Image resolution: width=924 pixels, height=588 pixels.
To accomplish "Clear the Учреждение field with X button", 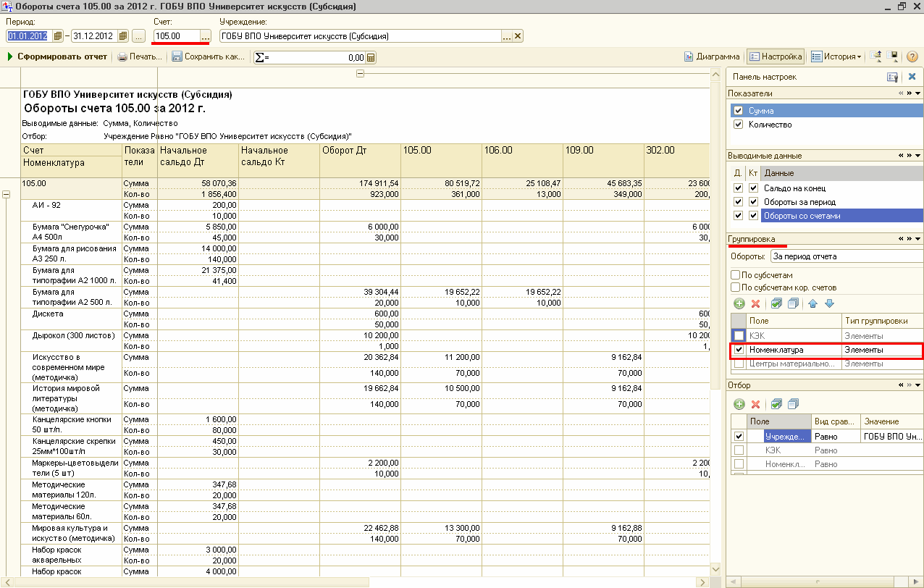I will tap(518, 36).
